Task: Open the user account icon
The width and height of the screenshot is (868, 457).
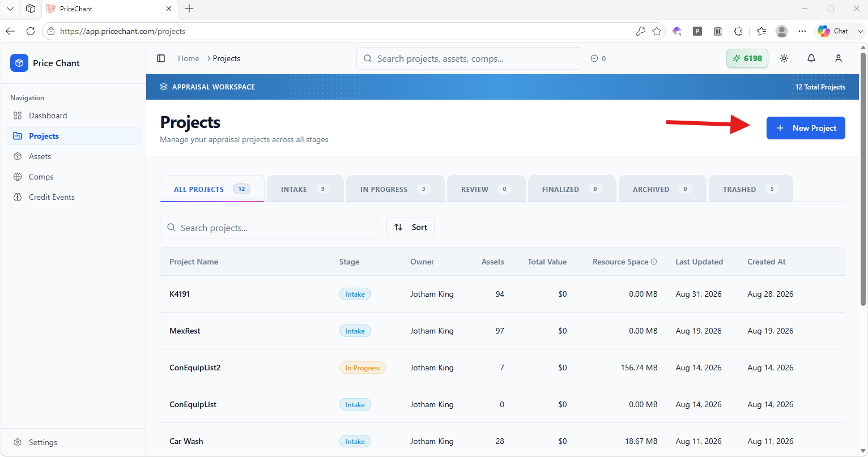Action: (x=839, y=58)
